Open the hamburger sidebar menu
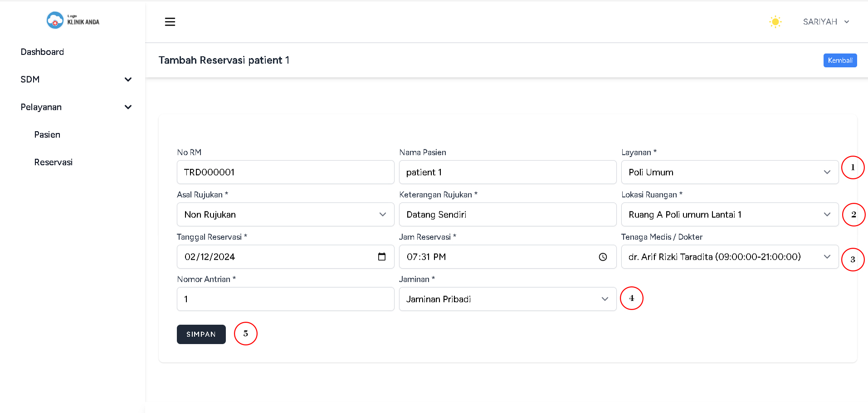This screenshot has width=868, height=413. click(170, 22)
